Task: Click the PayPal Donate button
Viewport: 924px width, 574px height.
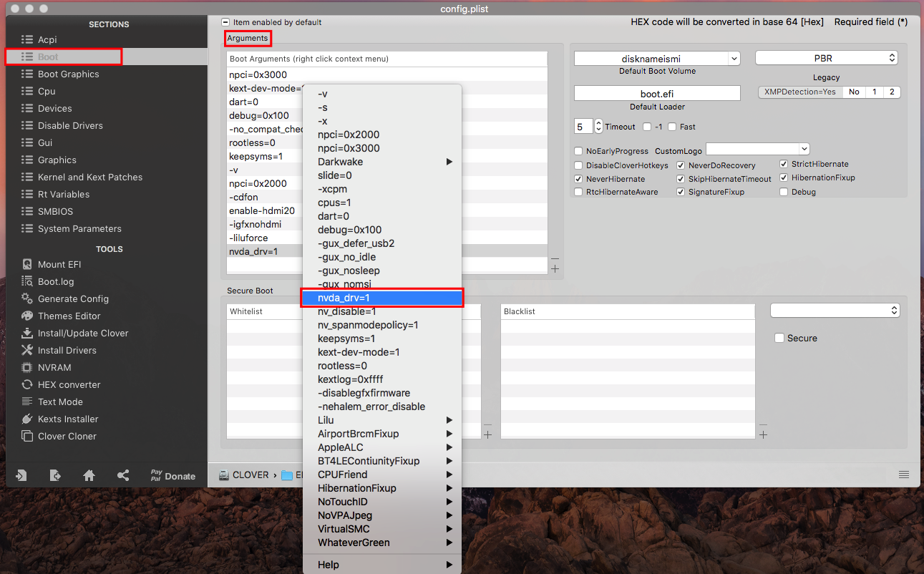Action: click(172, 476)
